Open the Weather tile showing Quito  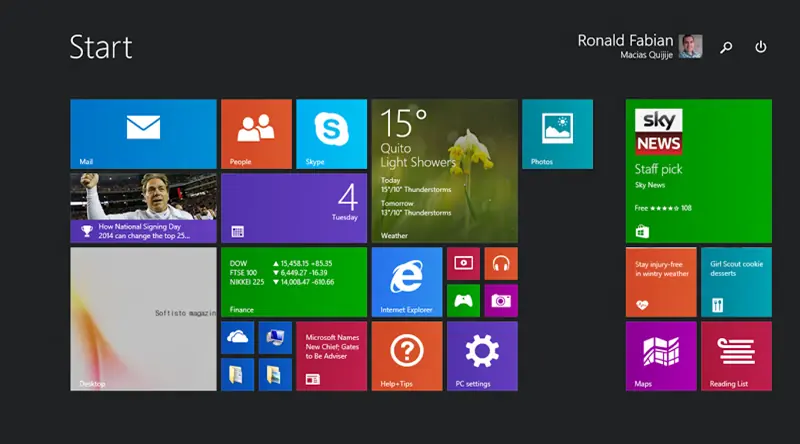click(x=444, y=171)
